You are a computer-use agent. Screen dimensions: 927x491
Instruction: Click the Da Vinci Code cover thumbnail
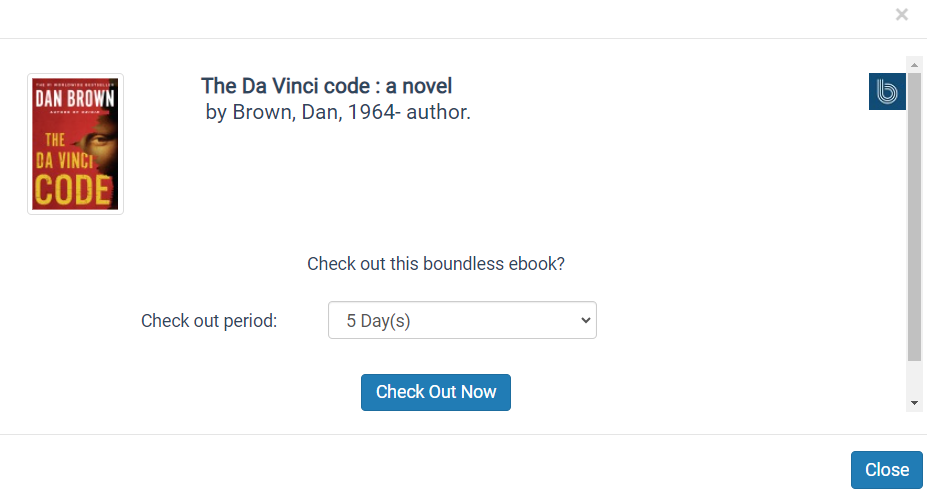point(75,144)
